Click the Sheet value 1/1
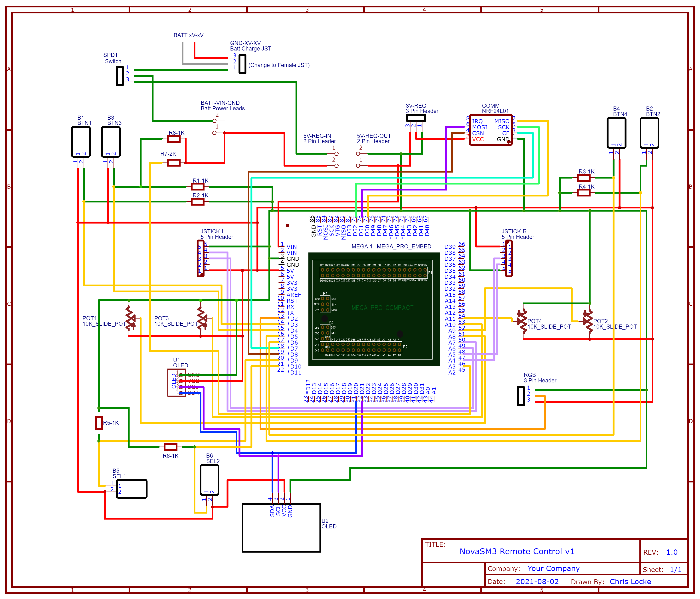This screenshot has height=599, width=700. tap(676, 570)
